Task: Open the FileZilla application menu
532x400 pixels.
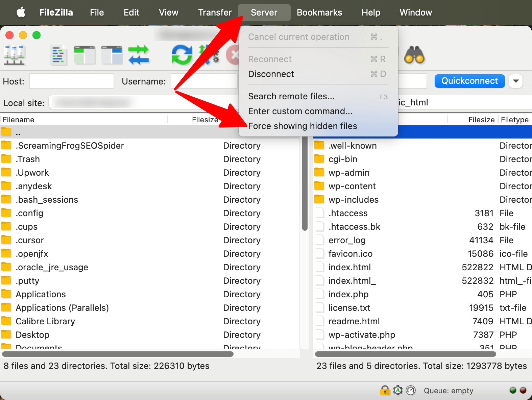Action: tap(56, 12)
